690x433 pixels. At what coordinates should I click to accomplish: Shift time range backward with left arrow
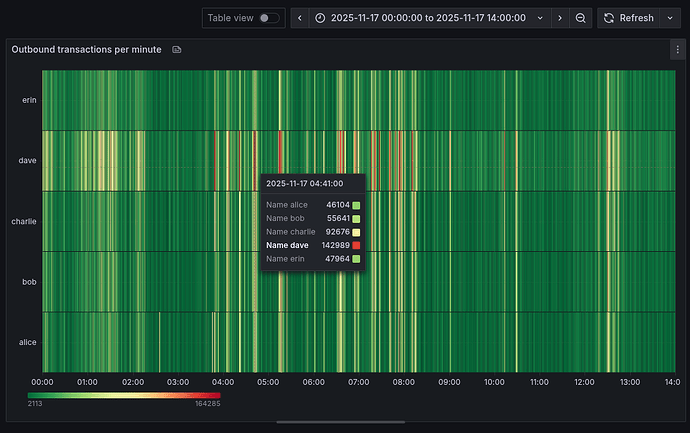[298, 18]
